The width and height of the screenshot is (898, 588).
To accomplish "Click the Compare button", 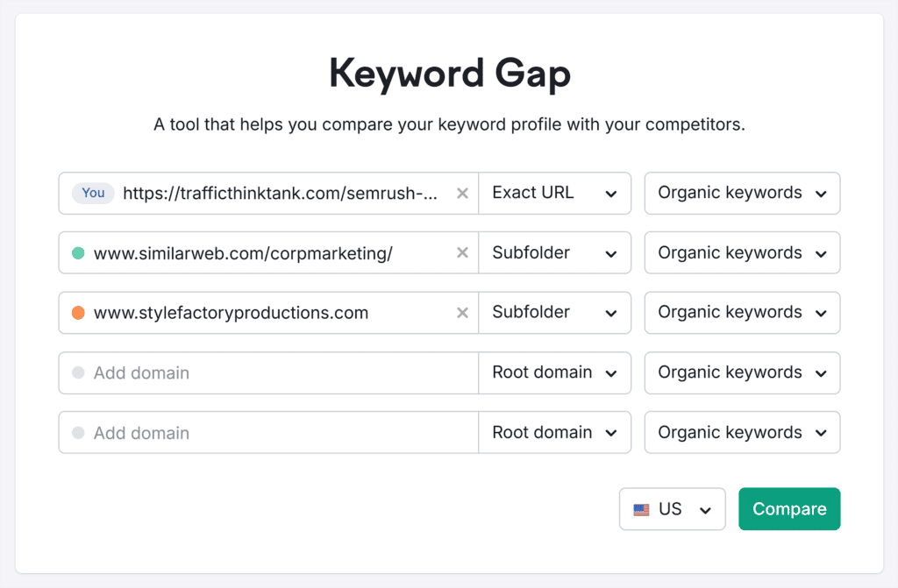I will coord(788,509).
